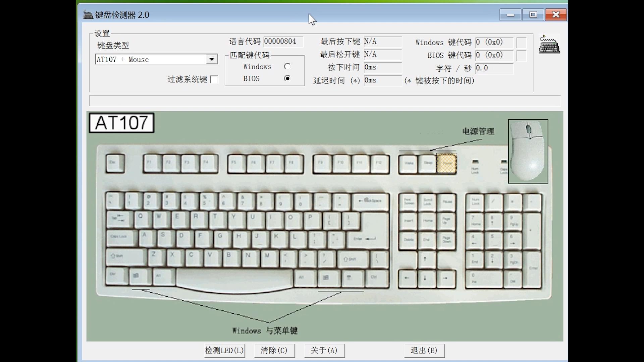Click the numpad plus key image

[532, 231]
